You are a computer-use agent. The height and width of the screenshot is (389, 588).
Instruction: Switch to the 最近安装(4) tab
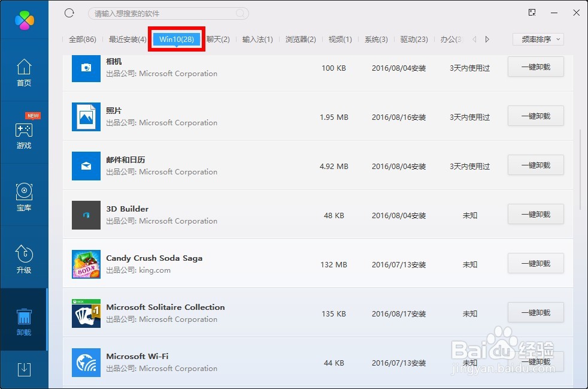coord(128,40)
